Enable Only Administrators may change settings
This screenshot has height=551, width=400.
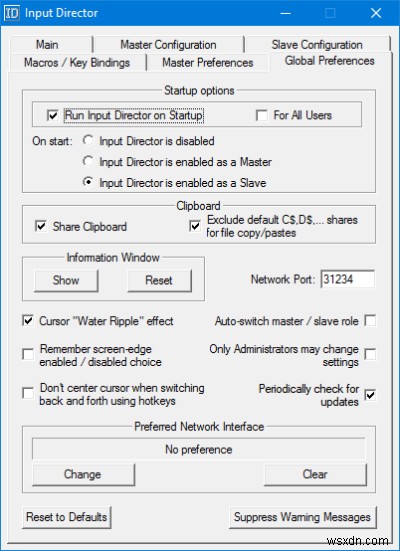[370, 354]
